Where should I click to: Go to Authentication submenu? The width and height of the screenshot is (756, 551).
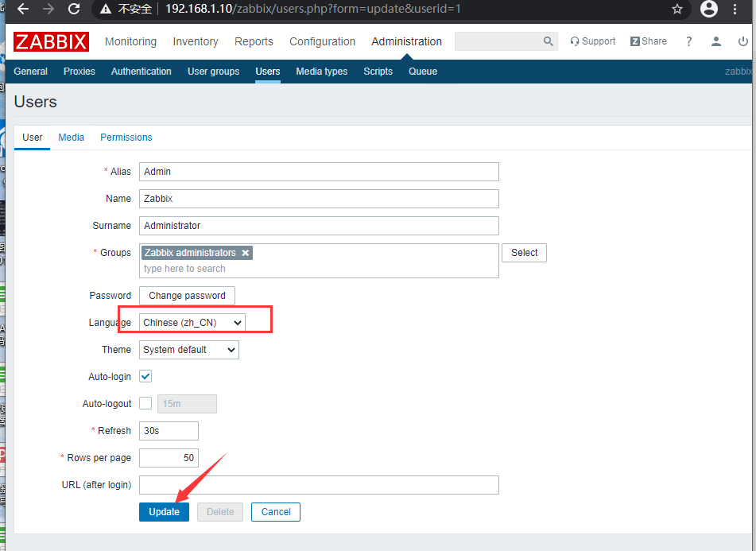pos(142,72)
